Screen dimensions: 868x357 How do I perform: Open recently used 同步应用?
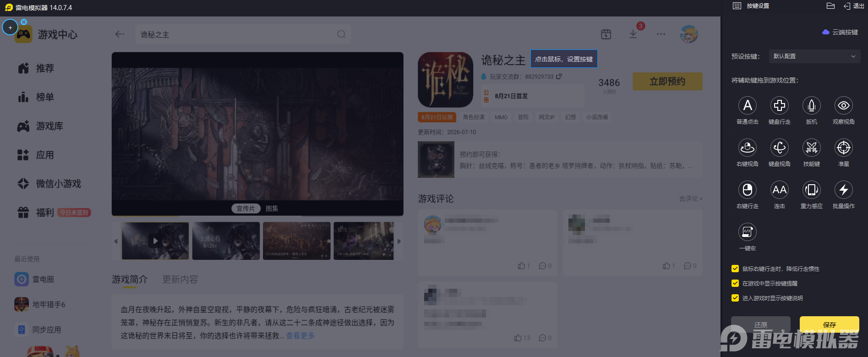[38, 330]
